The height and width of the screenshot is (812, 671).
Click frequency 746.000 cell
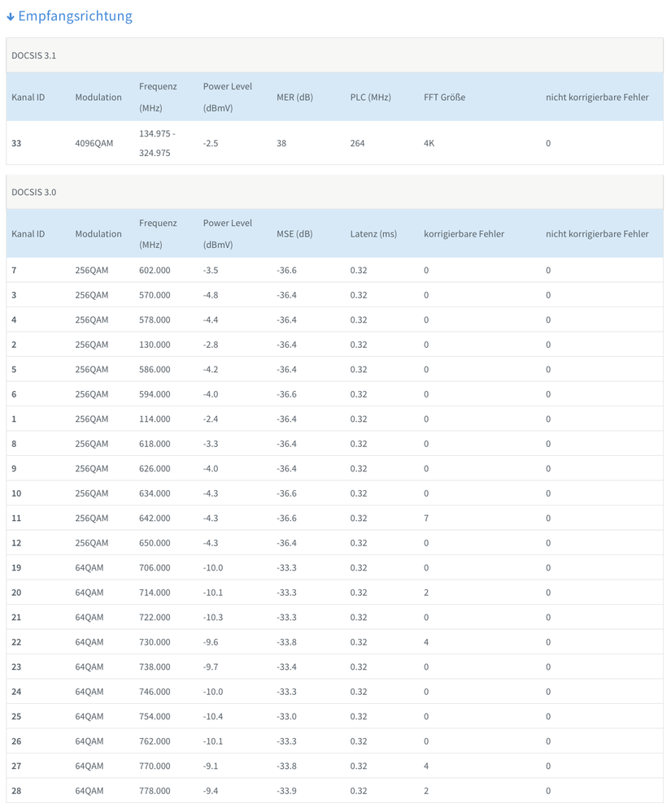[155, 693]
